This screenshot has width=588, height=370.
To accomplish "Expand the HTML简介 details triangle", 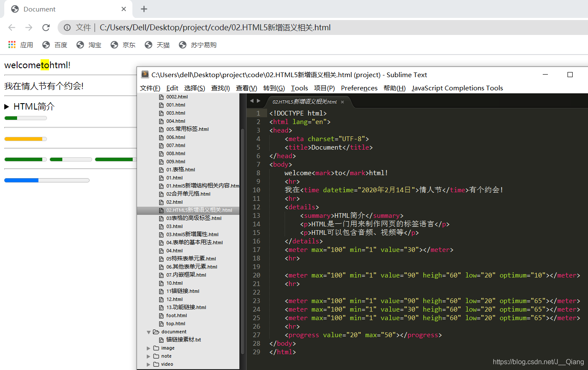I will [7, 107].
